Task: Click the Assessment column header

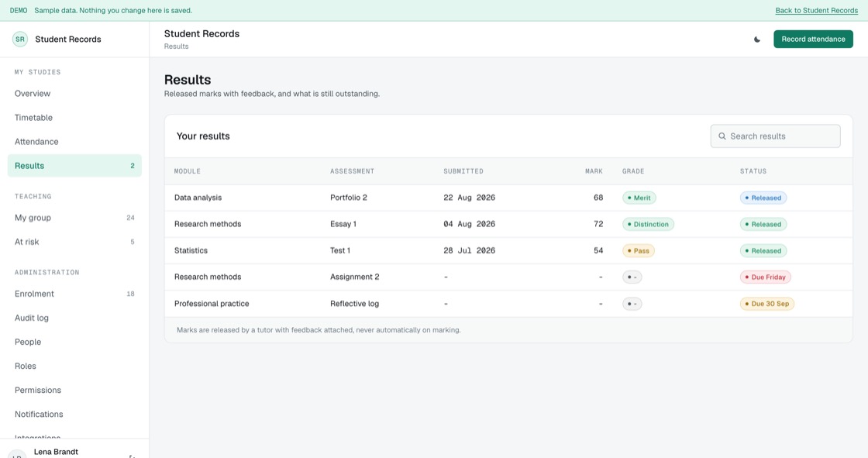Action: (352, 172)
